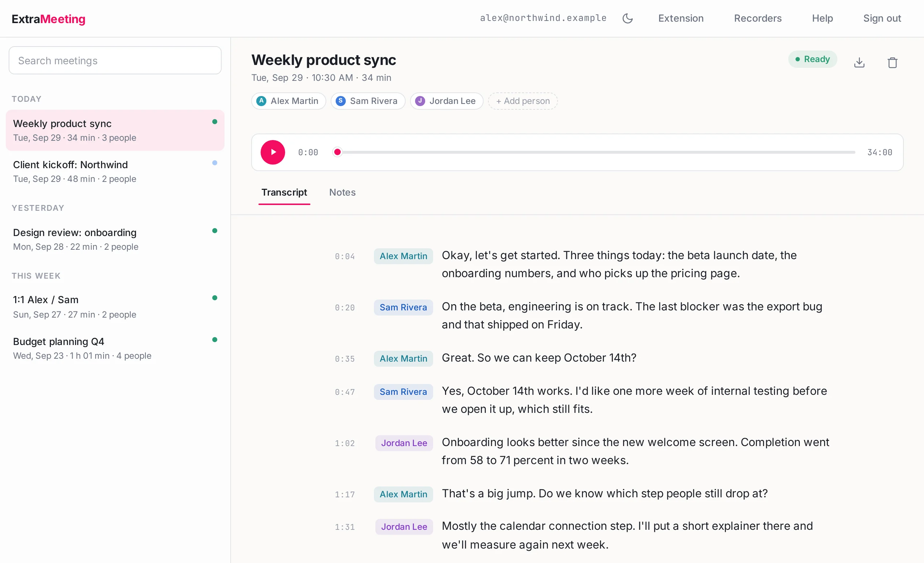Click the Ready status badge
The height and width of the screenshot is (563, 924).
pyautogui.click(x=812, y=59)
